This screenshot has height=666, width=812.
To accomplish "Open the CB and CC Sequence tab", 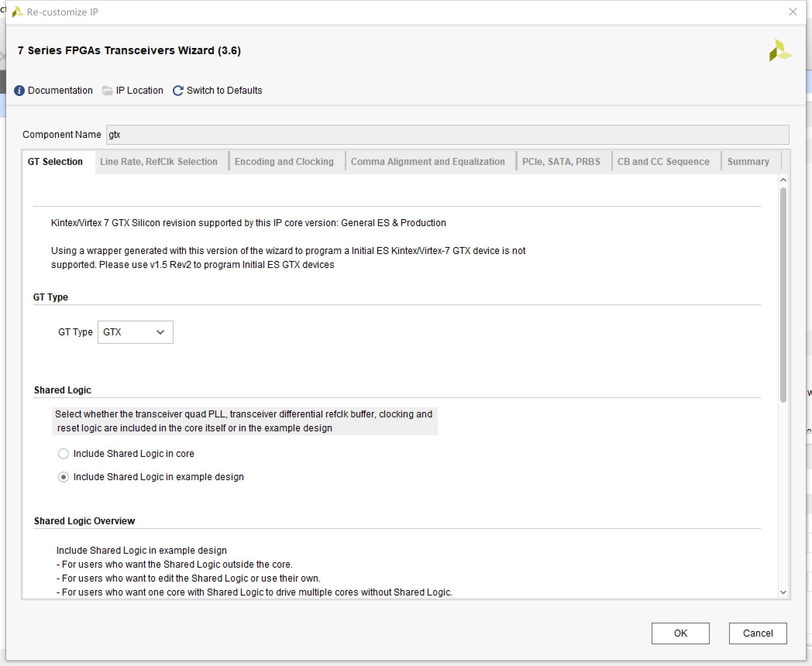I will pyautogui.click(x=663, y=162).
